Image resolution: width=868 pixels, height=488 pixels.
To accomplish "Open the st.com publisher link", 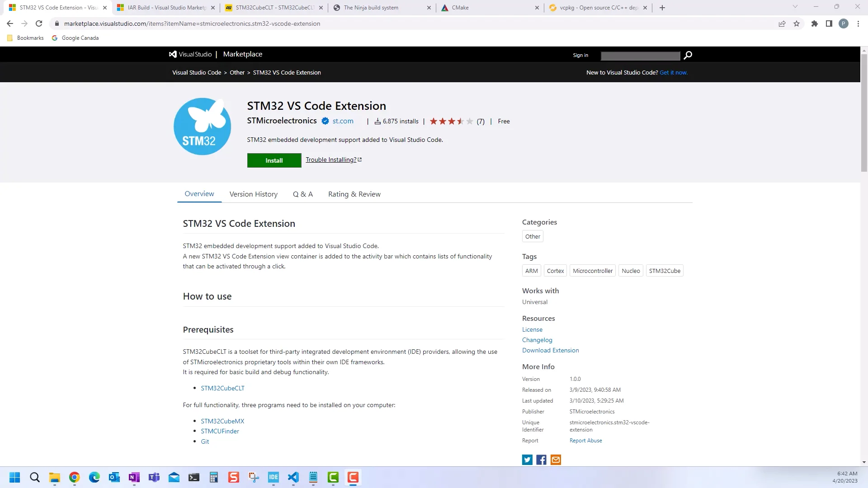I will pyautogui.click(x=343, y=121).
